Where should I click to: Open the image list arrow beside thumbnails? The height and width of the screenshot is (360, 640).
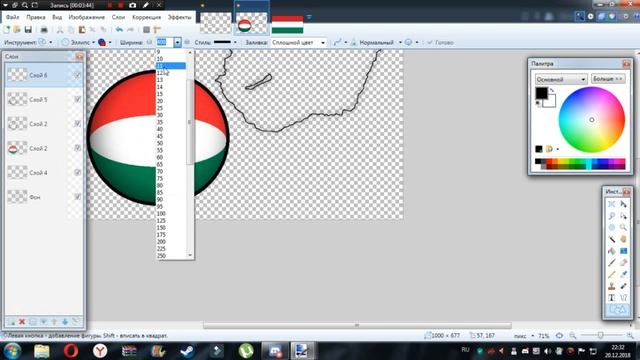coord(309,17)
